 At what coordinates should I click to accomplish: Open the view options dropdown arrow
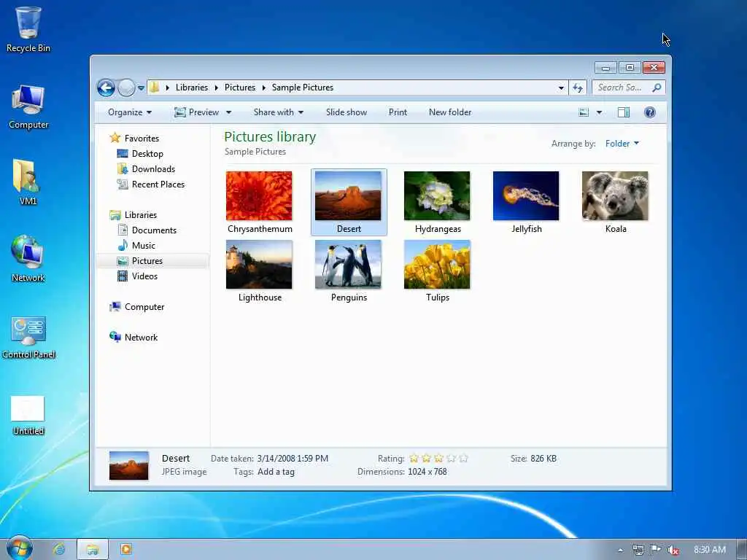tap(600, 112)
